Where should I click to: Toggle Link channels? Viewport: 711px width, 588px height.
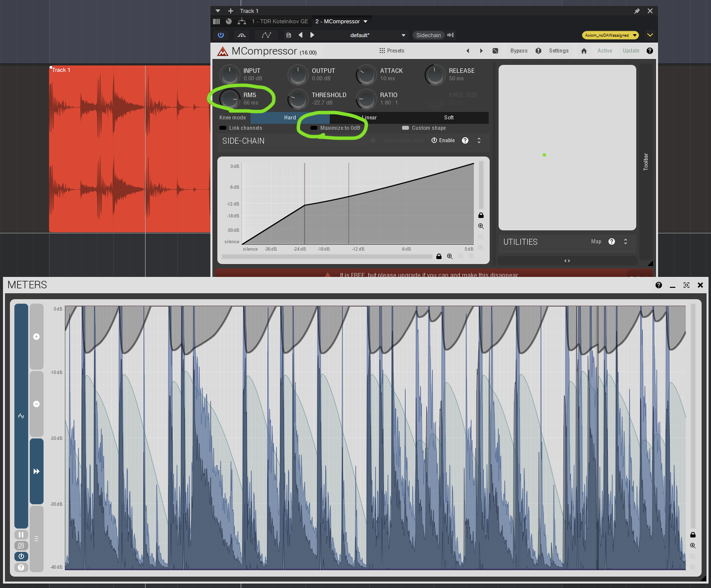(241, 128)
